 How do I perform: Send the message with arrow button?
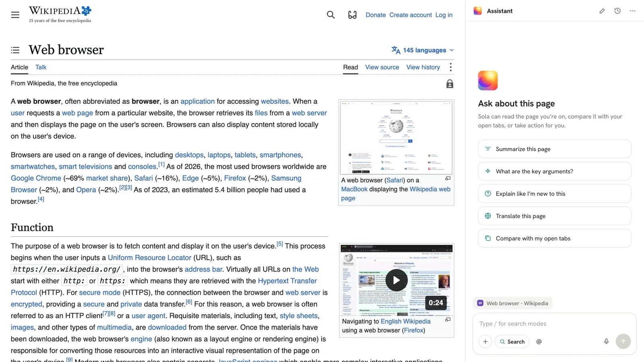click(x=623, y=341)
